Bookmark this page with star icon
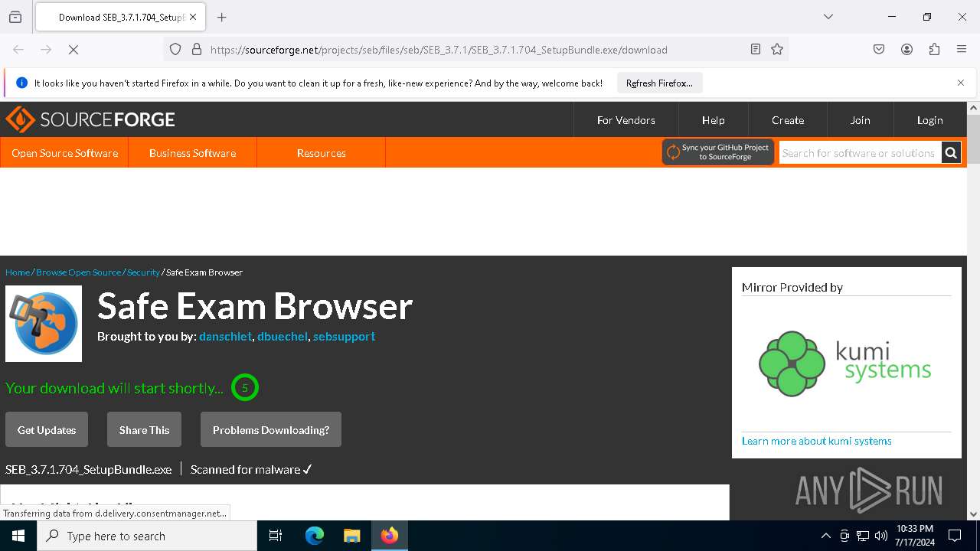 (777, 50)
